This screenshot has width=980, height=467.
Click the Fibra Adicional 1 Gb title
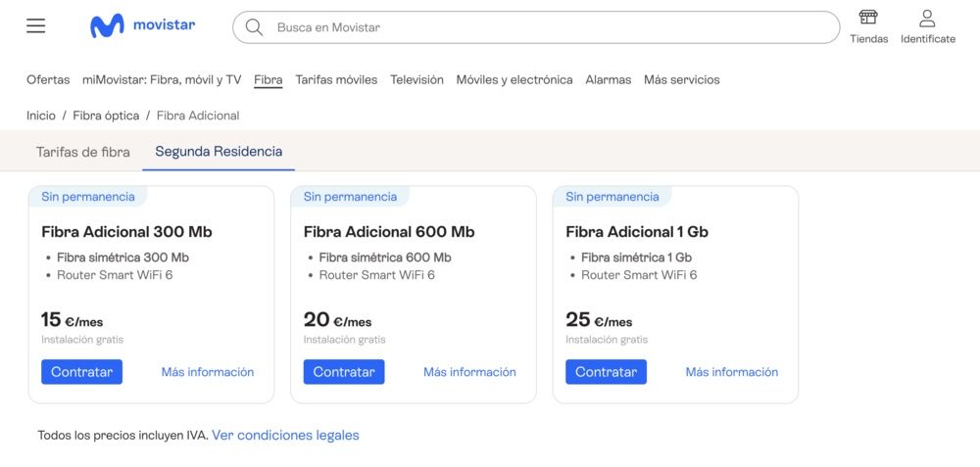tap(637, 232)
